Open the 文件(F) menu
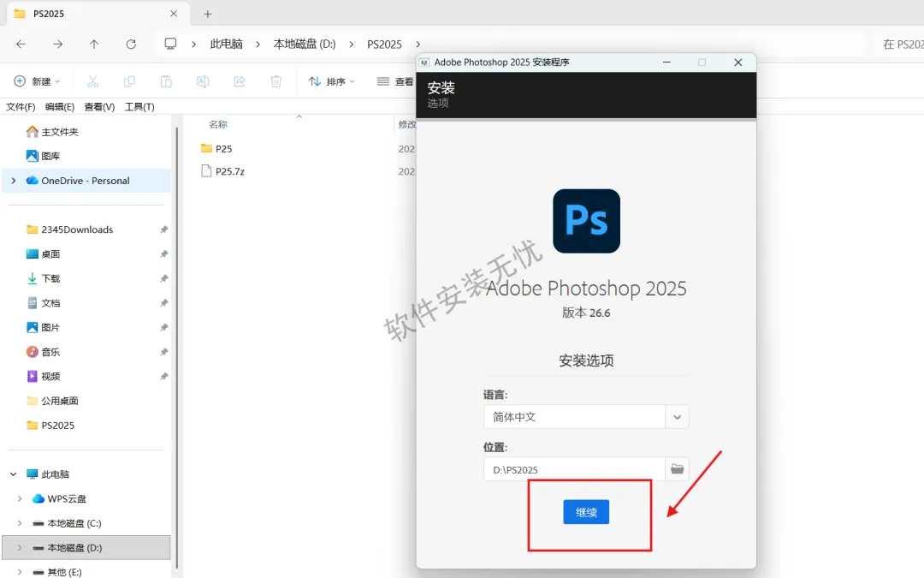The height and width of the screenshot is (578, 924). 21,107
